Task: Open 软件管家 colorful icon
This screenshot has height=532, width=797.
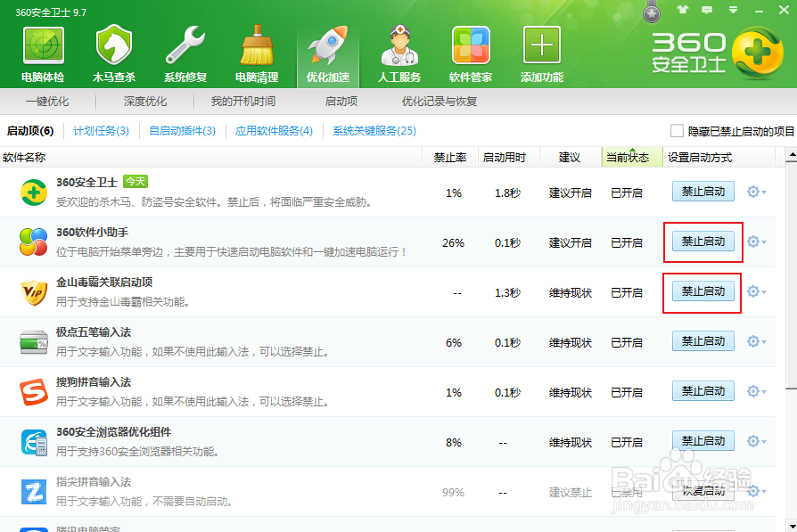Action: [x=471, y=45]
